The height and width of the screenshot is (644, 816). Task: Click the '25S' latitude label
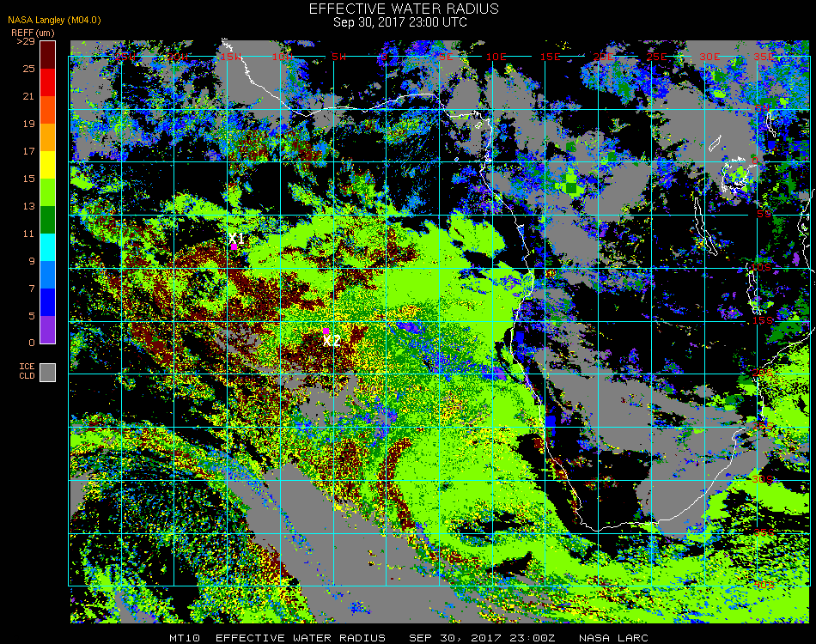(763, 427)
